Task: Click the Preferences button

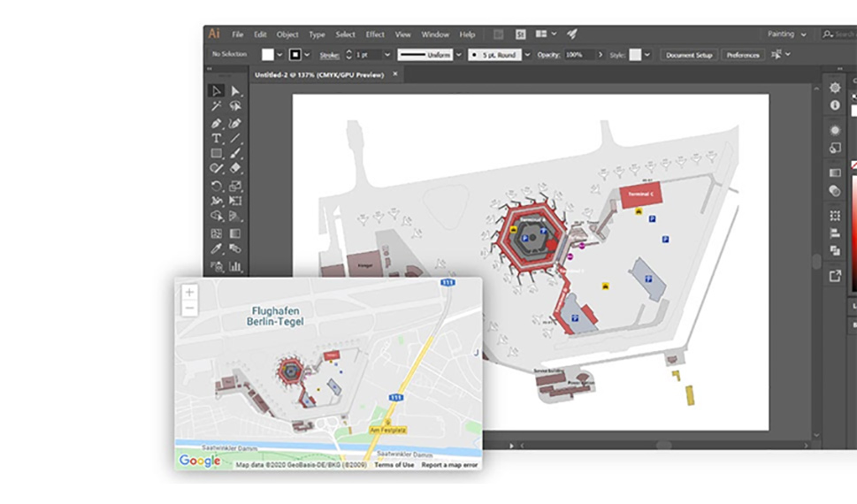Action: [x=742, y=55]
